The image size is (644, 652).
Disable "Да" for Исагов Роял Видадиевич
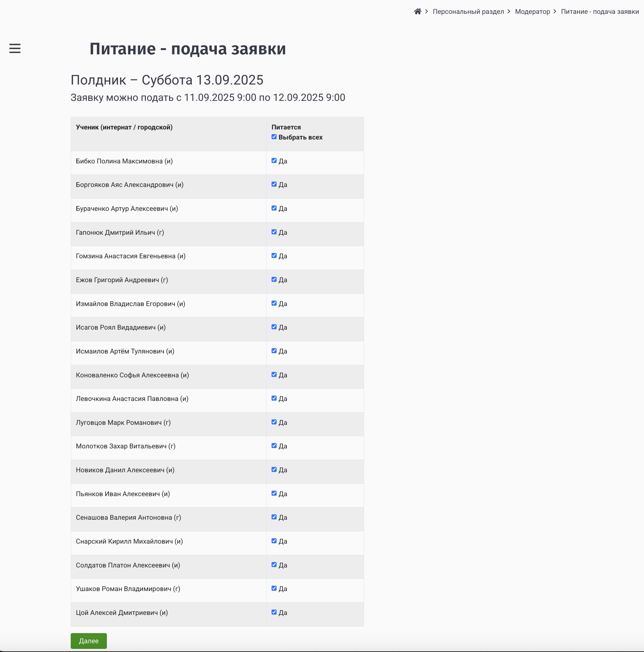[x=274, y=327]
